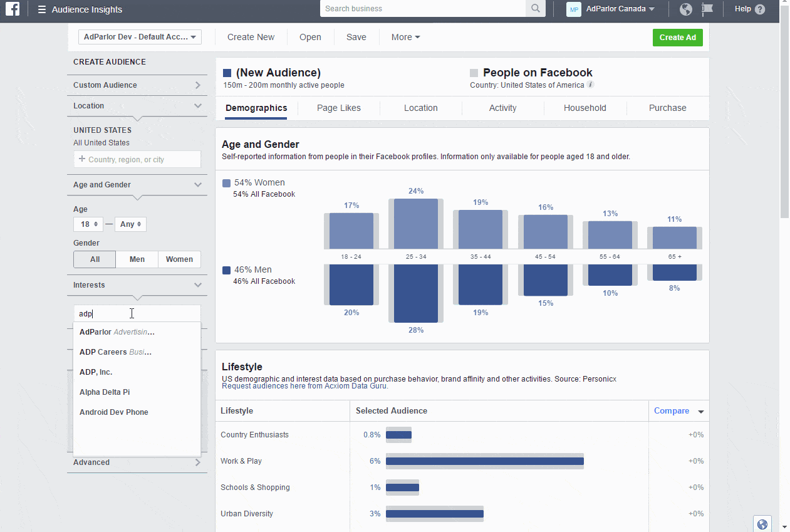
Task: Open the Household tab
Action: 585,108
